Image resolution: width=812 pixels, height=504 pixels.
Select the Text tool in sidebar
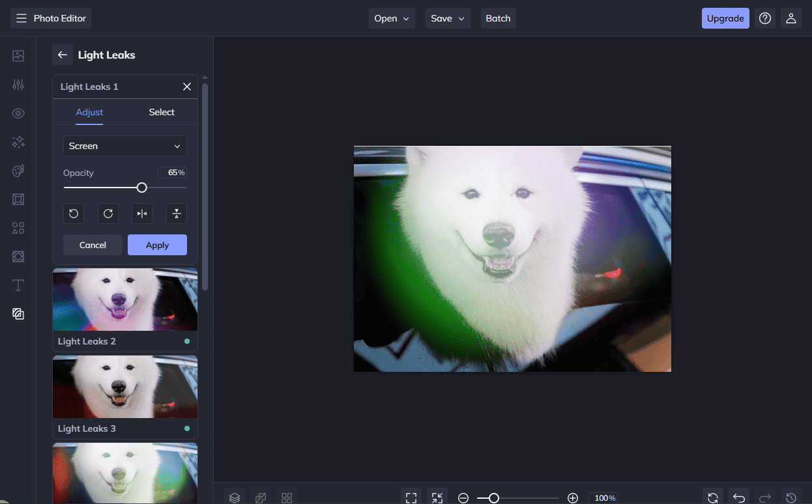pos(18,285)
